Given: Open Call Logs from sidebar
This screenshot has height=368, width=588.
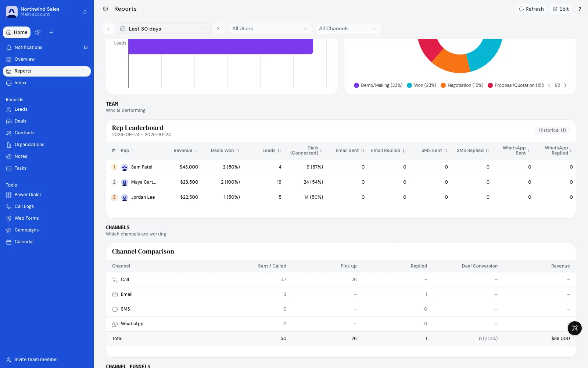Looking at the screenshot, I should coord(47,206).
